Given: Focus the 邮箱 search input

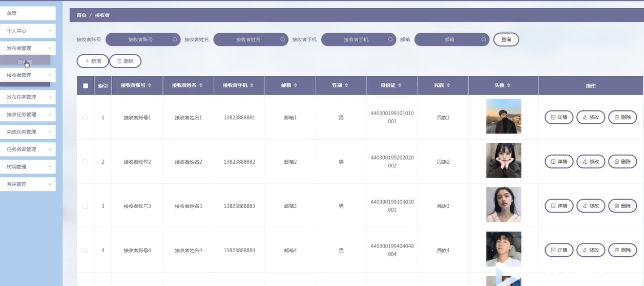Looking at the screenshot, I should click(452, 39).
